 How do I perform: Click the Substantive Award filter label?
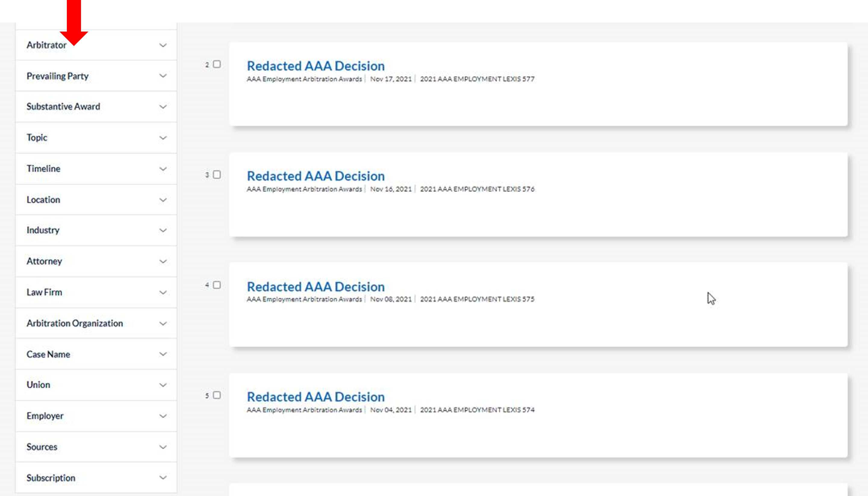(63, 106)
